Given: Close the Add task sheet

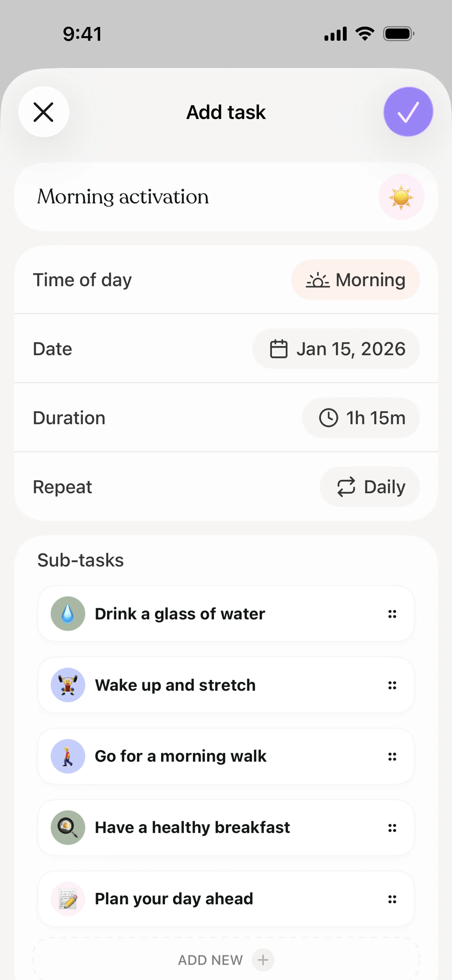Looking at the screenshot, I should 44,112.
